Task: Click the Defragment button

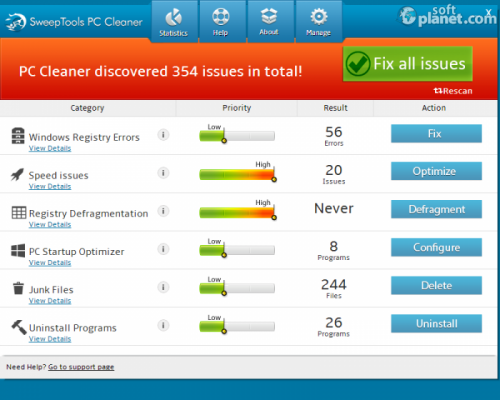Action: pyautogui.click(x=436, y=209)
